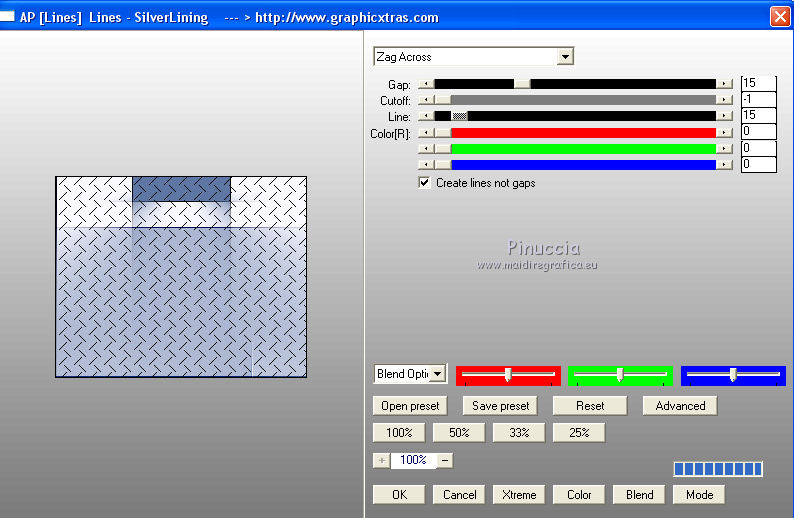Click right arrow of green color slider
This screenshot has height=518, width=794.
724,149
